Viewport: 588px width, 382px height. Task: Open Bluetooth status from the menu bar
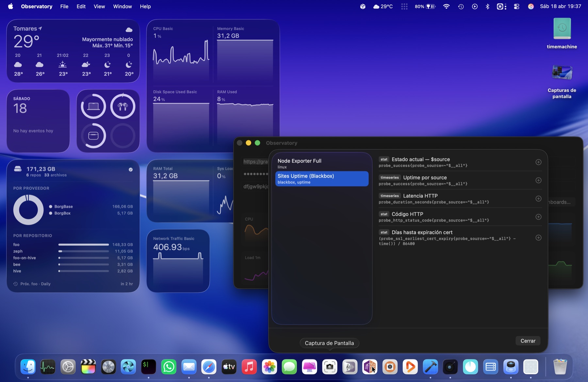tap(487, 6)
